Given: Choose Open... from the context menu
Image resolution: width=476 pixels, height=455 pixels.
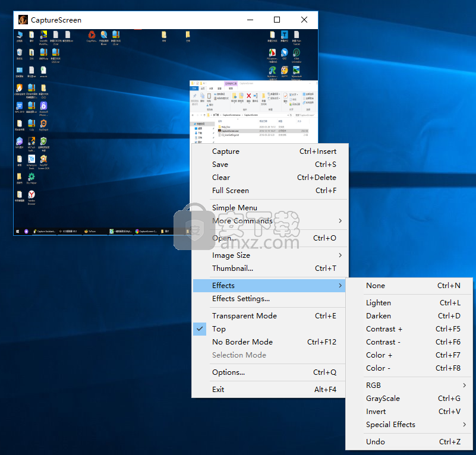Looking at the screenshot, I should click(270, 238).
